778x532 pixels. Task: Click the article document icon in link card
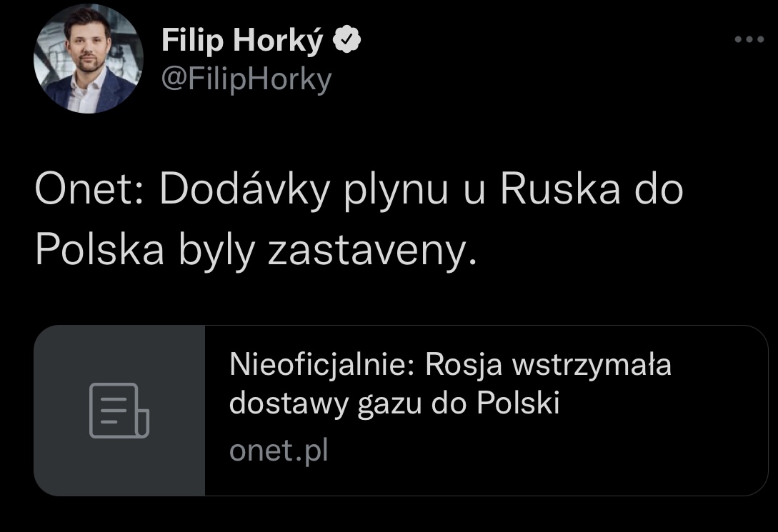[119, 410]
